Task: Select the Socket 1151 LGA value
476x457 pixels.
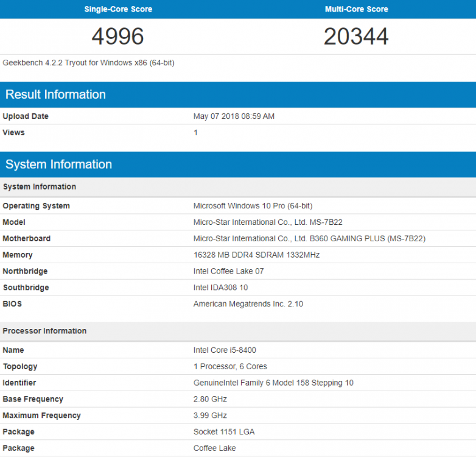Action: click(224, 432)
